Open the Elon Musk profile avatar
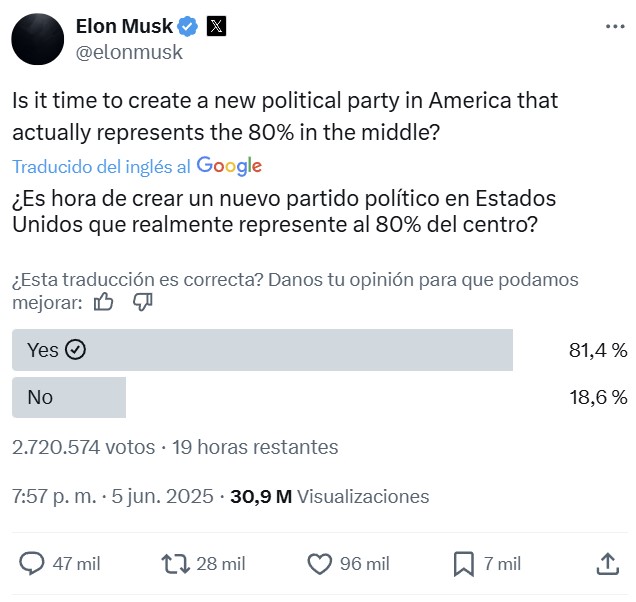Image resolution: width=636 pixels, height=602 pixels. [x=38, y=39]
